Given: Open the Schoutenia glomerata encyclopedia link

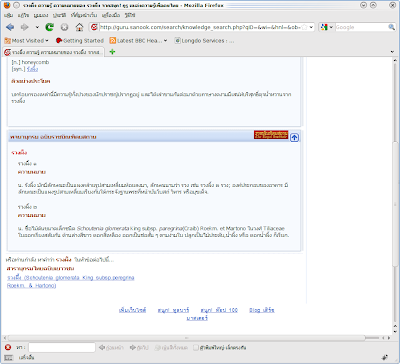Looking at the screenshot, I should tap(70, 282).
